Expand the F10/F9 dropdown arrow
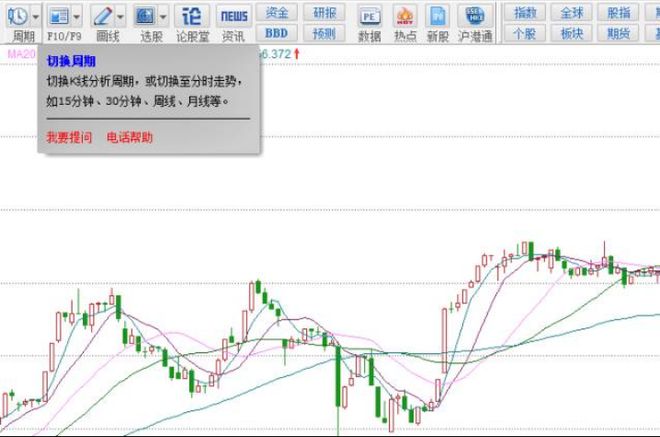This screenshot has height=437, width=660. pos(78,17)
